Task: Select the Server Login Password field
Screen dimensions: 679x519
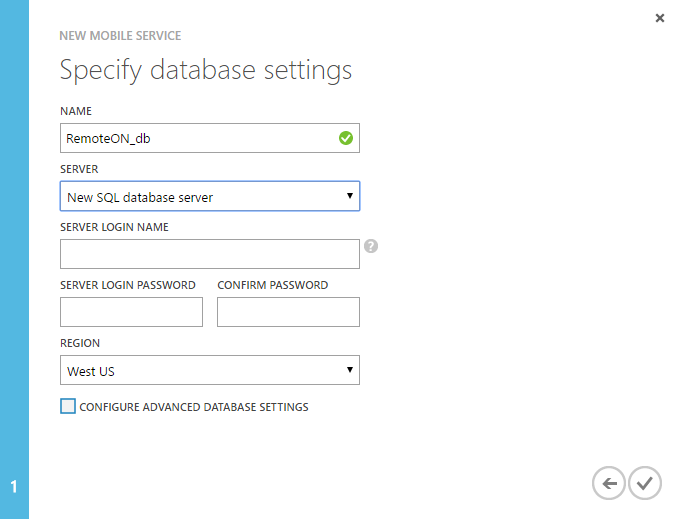Action: click(x=131, y=312)
